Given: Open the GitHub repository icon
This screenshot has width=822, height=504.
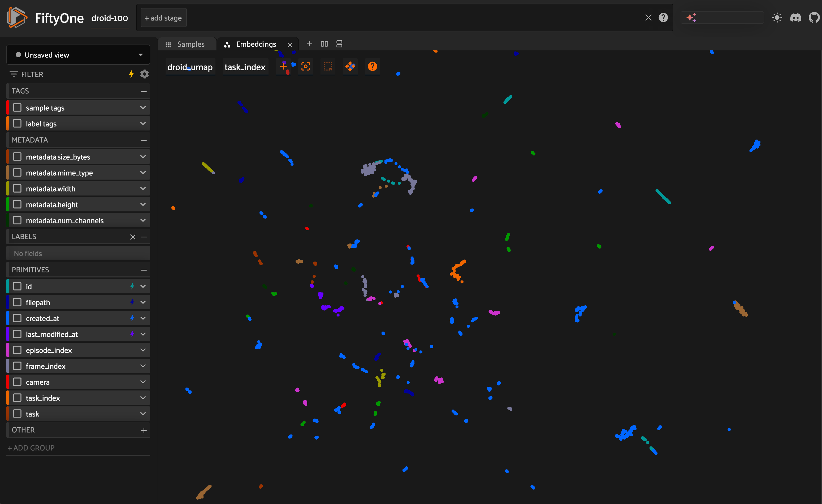Looking at the screenshot, I should tap(814, 18).
